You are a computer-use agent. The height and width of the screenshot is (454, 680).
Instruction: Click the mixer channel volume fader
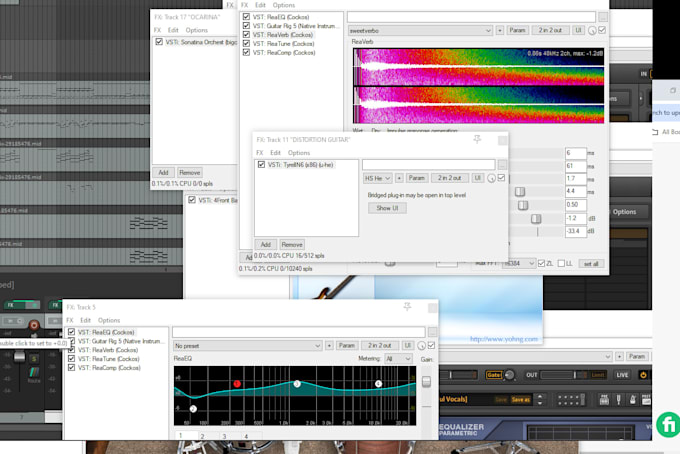tap(20, 357)
